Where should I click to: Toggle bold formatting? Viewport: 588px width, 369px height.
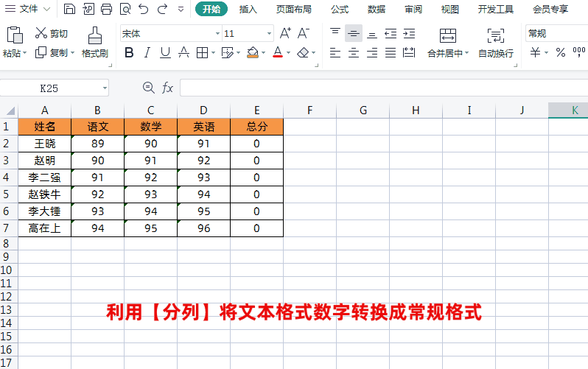129,53
